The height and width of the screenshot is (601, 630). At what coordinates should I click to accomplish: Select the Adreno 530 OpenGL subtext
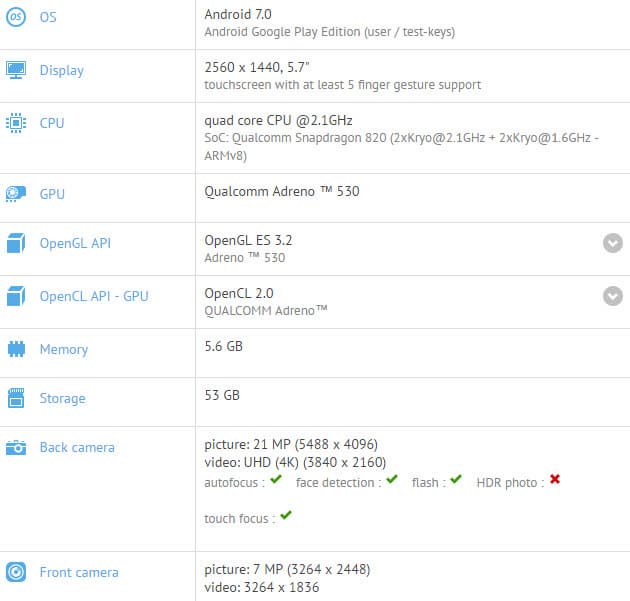point(245,258)
